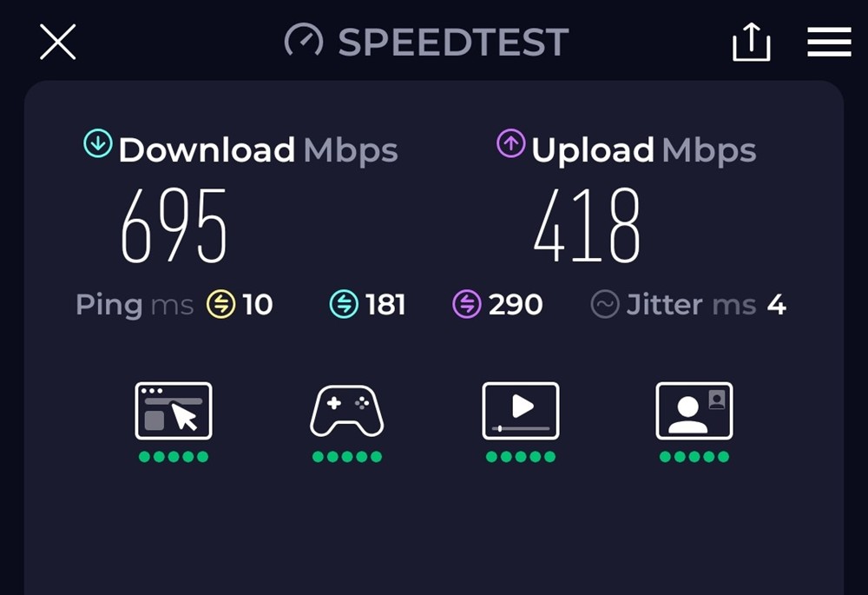
Task: Open the video conferencing experience icon
Action: click(694, 411)
